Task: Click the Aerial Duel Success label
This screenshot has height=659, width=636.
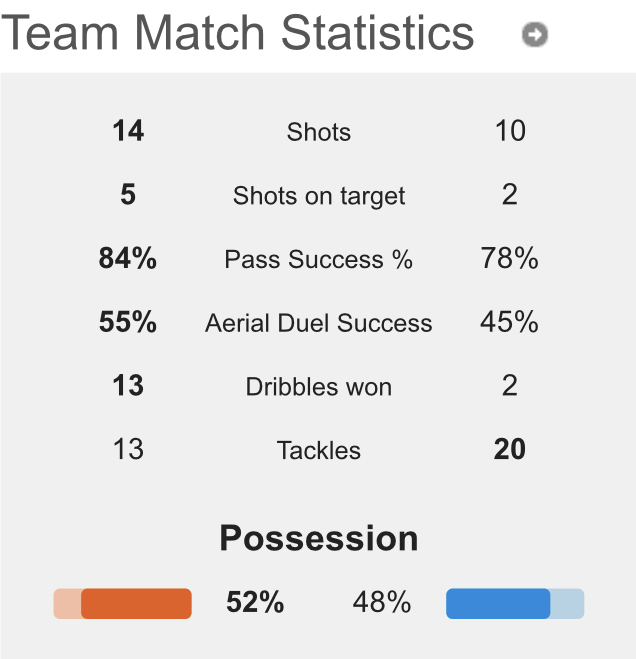Action: 319,323
